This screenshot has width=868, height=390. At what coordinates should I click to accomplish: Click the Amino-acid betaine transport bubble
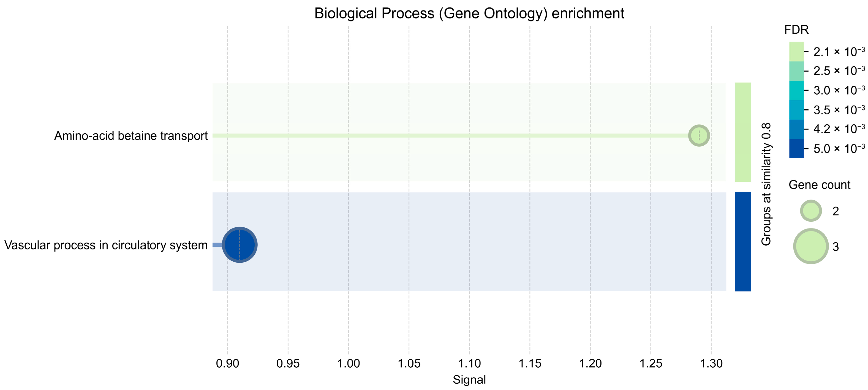[699, 135]
